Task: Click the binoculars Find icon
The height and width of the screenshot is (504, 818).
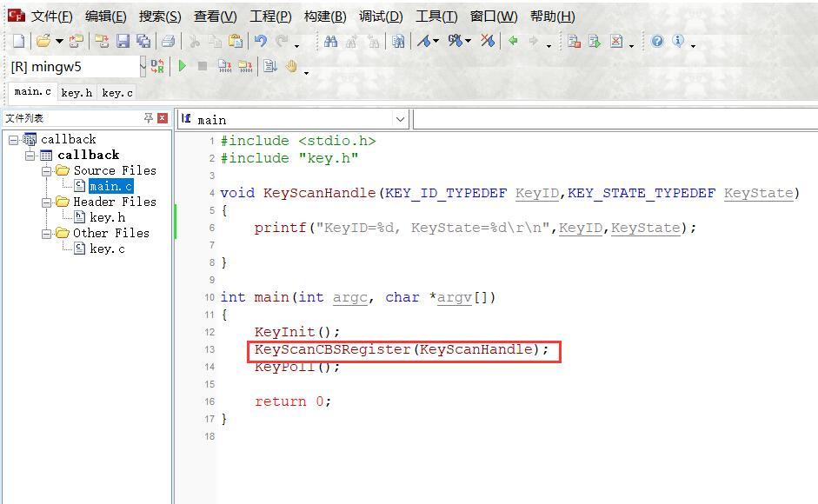Action: click(330, 41)
